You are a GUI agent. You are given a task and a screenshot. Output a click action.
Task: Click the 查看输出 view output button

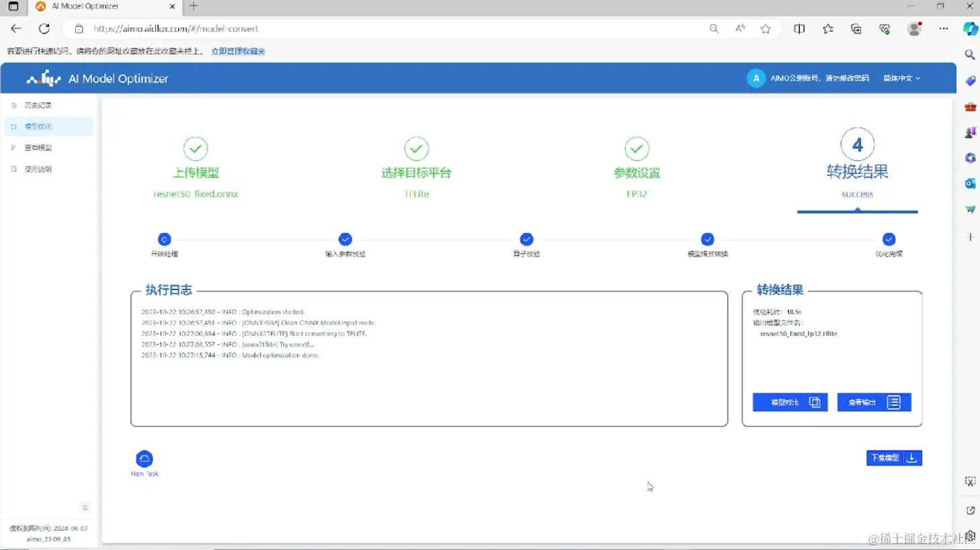(874, 402)
